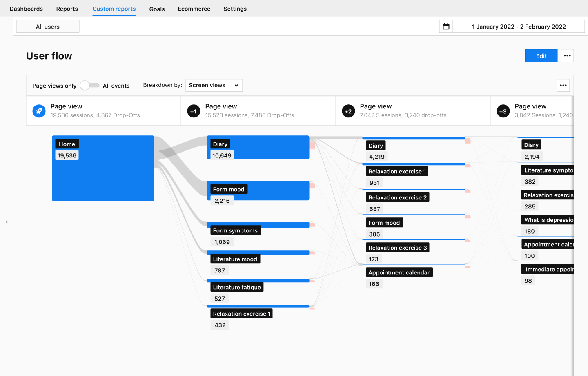Image resolution: width=588 pixels, height=376 pixels.
Task: Click the red drop-off marker beside Diary 10,649
Action: (x=312, y=145)
